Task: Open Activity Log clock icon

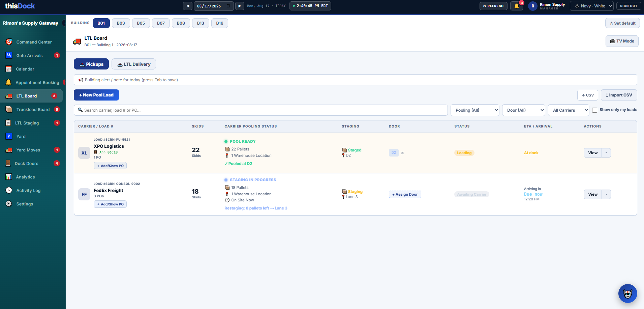Action: [x=9, y=190]
